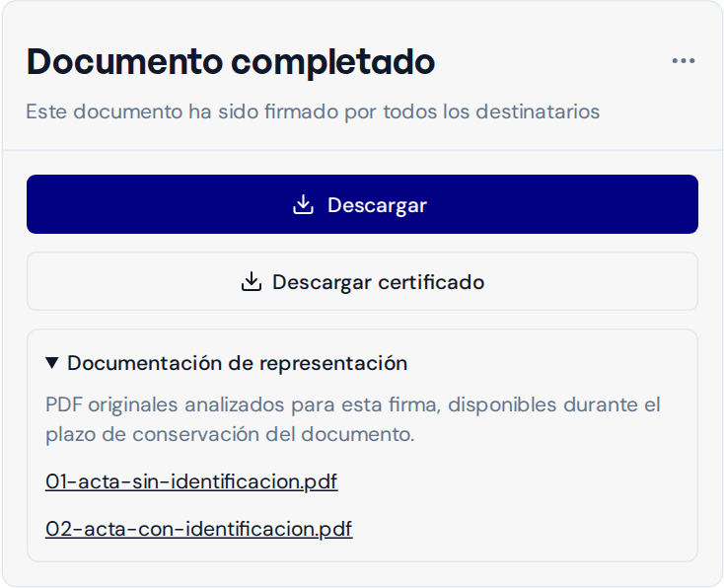Click the blue Descargar button
Screen dimensions: 724x588
tap(362, 204)
